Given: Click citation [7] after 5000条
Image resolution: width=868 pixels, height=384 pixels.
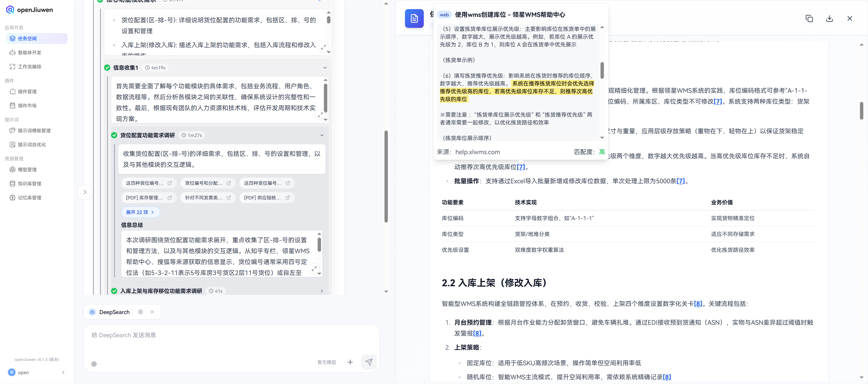Looking at the screenshot, I should pos(681,181).
